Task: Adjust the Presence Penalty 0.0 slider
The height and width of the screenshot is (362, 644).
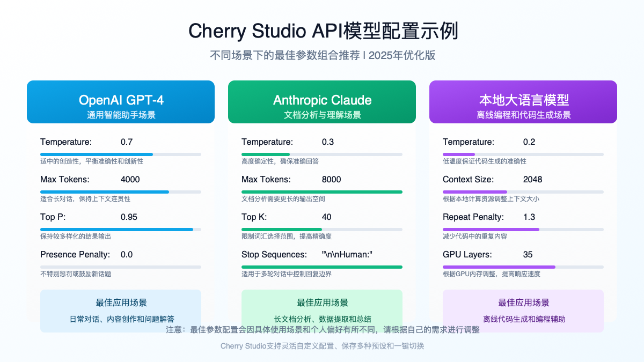Action: 121,267
